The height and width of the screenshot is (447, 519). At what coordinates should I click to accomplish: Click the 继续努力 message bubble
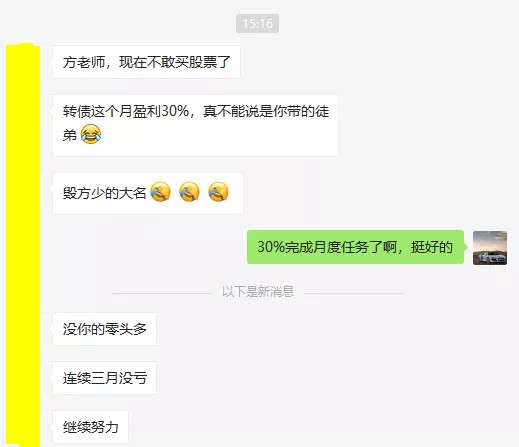[x=90, y=427]
